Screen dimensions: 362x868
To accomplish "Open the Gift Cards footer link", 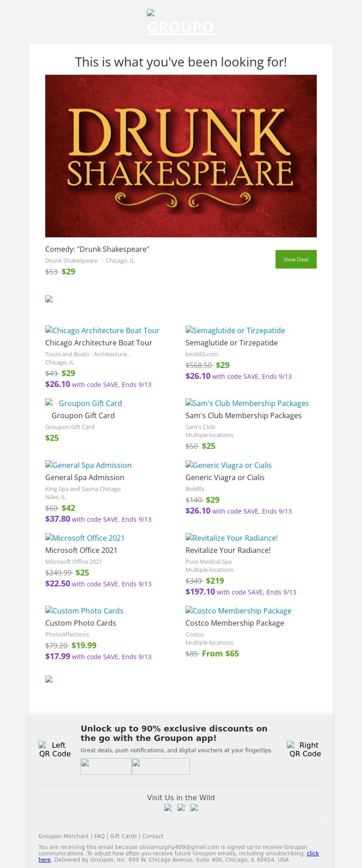I will pyautogui.click(x=123, y=836).
